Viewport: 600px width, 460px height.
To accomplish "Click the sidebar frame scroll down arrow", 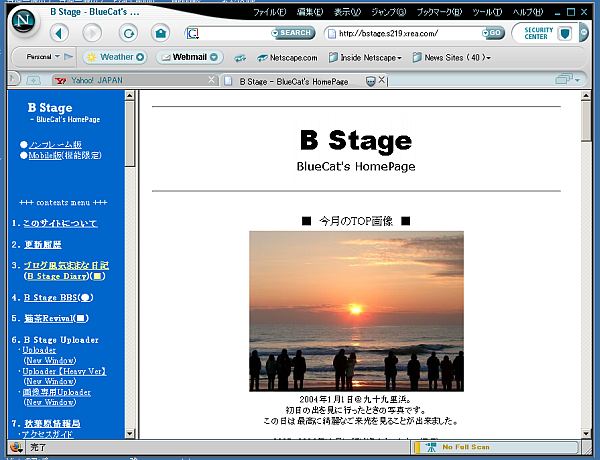I will pyautogui.click(x=129, y=434).
